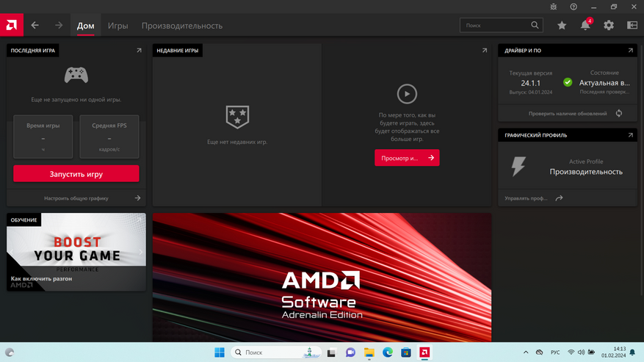Open the Boost Your Game tutorial thumbnail
The image size is (644, 362).
[76, 252]
